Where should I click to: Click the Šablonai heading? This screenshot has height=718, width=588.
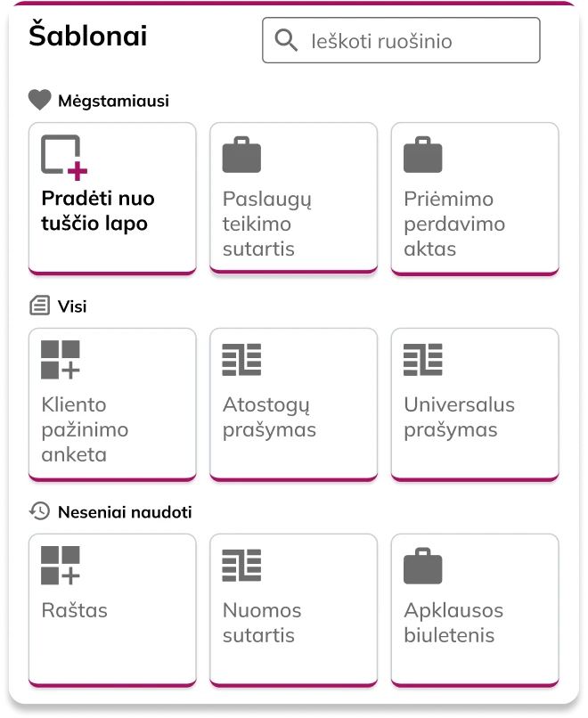(89, 36)
